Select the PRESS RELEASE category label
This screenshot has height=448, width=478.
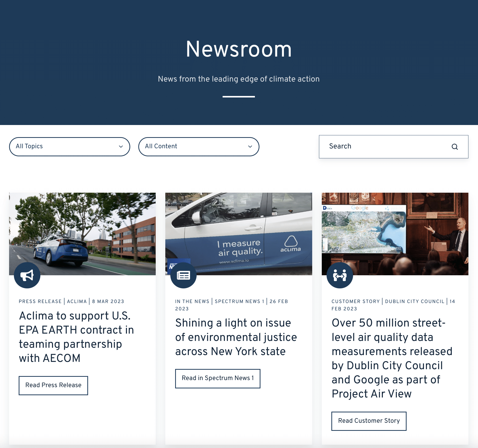pyautogui.click(x=40, y=301)
